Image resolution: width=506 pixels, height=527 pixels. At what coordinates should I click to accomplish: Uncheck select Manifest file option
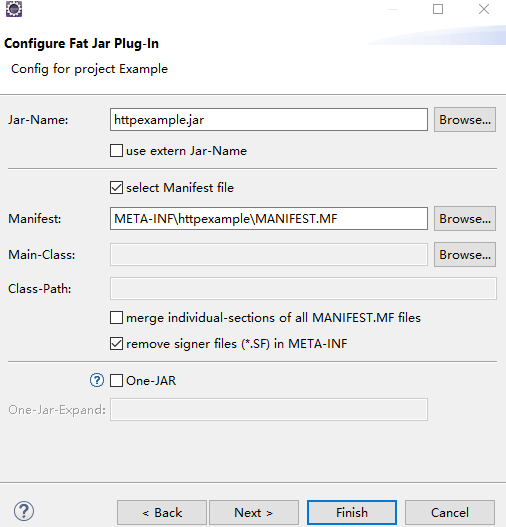click(x=116, y=188)
